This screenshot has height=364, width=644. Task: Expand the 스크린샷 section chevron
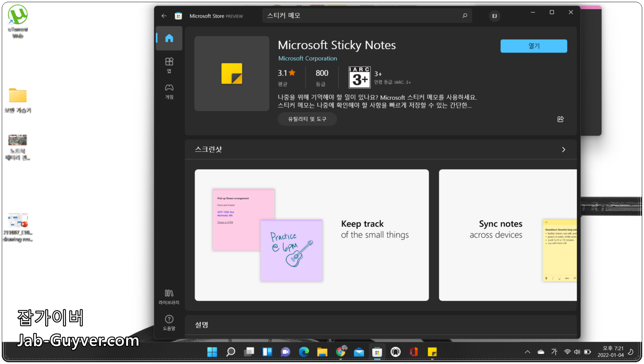[x=563, y=149]
